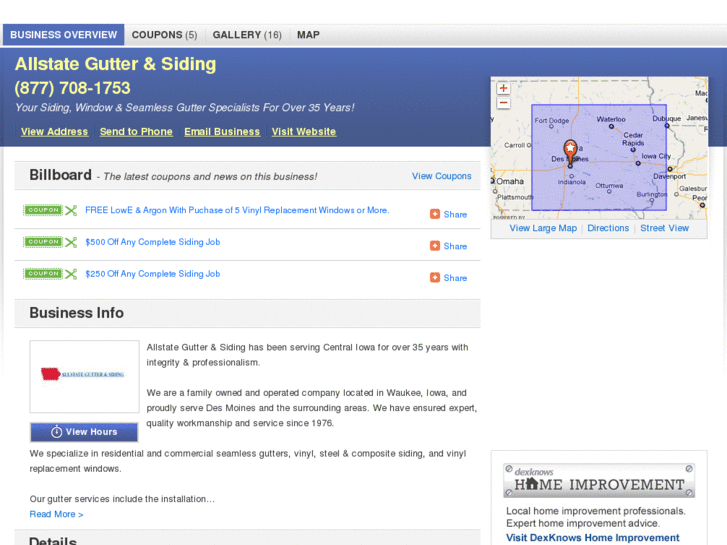Open the $250 Off Any Complete Siding Job coupon
The height and width of the screenshot is (545, 727).
tap(153, 274)
